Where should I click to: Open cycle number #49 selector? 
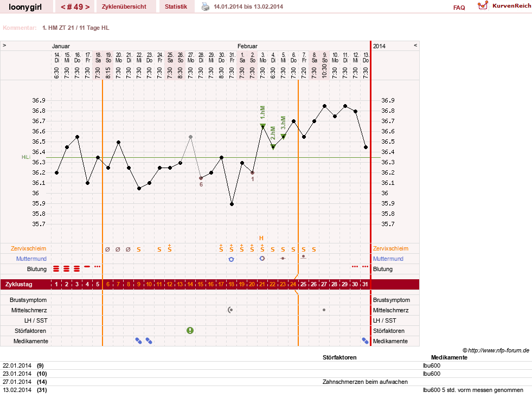[x=75, y=7]
